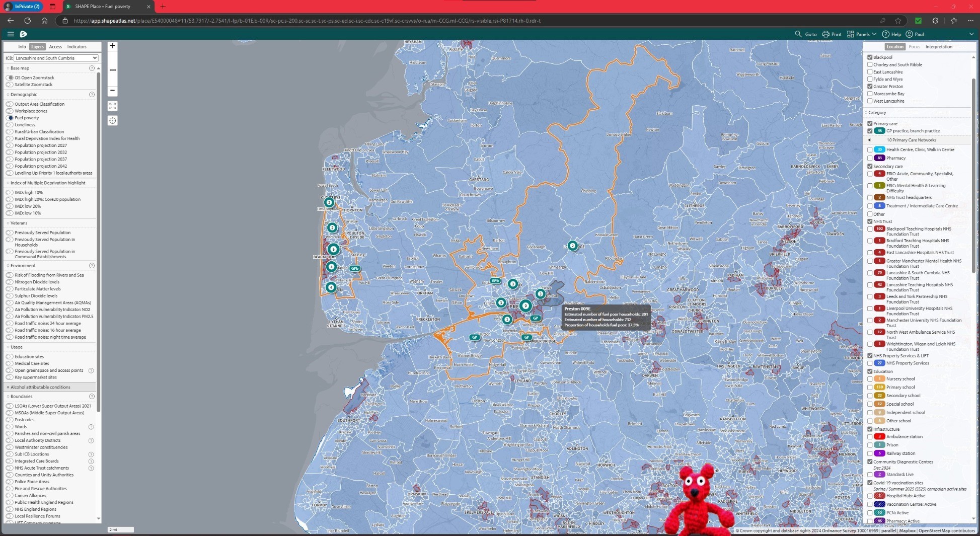Open the Panels dropdown menu
This screenshot has width=980, height=536.
[x=862, y=34]
